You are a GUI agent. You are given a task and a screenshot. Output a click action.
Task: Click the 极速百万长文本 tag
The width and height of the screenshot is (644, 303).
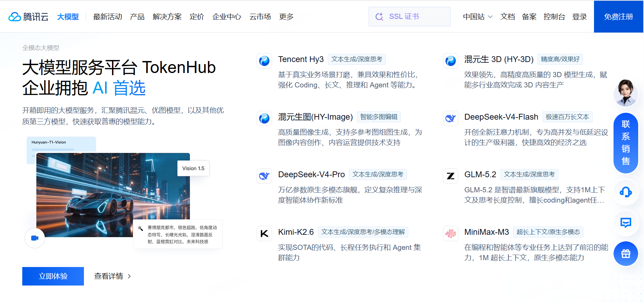pyautogui.click(x=567, y=117)
